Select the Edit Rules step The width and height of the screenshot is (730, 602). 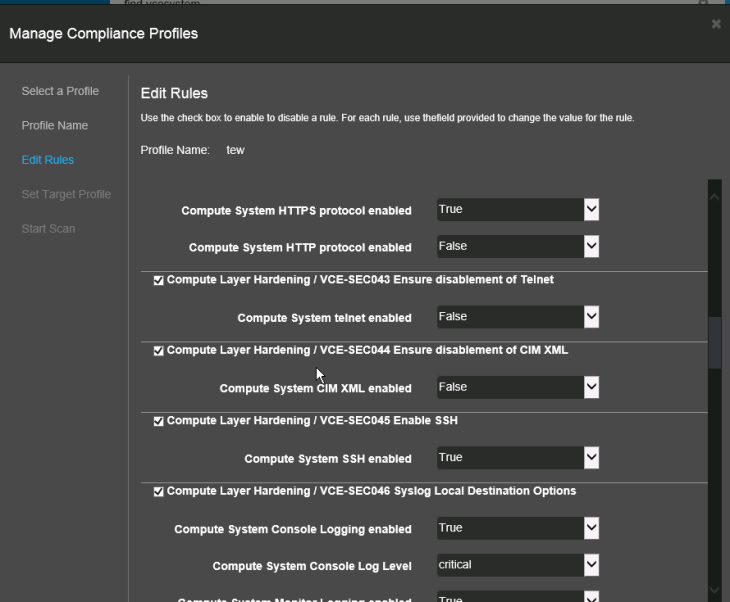pyautogui.click(x=48, y=160)
